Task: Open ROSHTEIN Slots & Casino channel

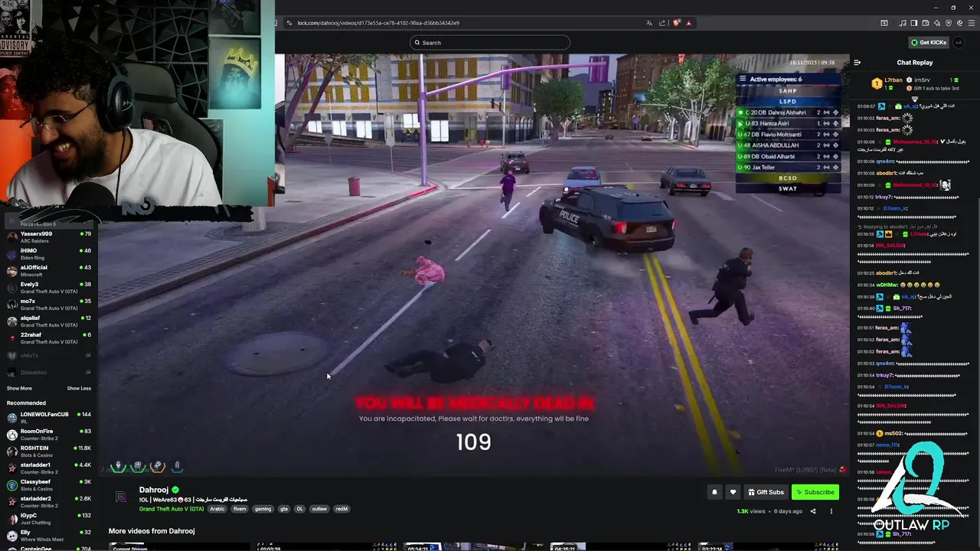Action: coord(49,452)
